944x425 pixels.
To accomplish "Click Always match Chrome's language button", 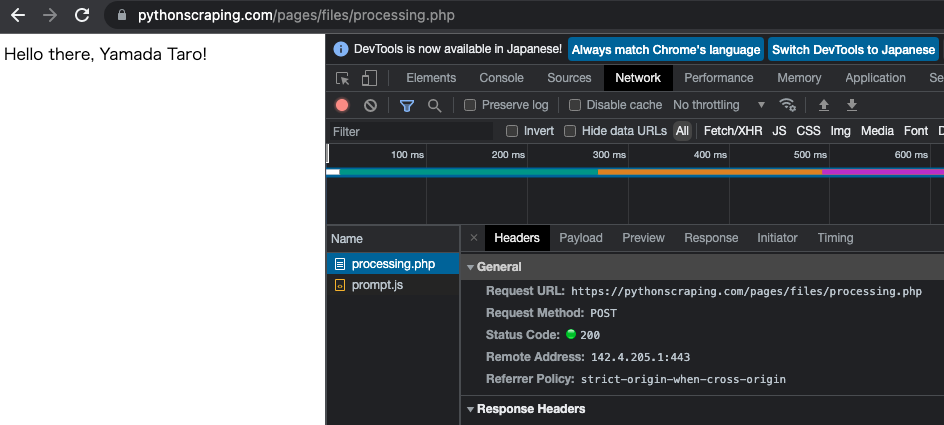I will point(666,49).
